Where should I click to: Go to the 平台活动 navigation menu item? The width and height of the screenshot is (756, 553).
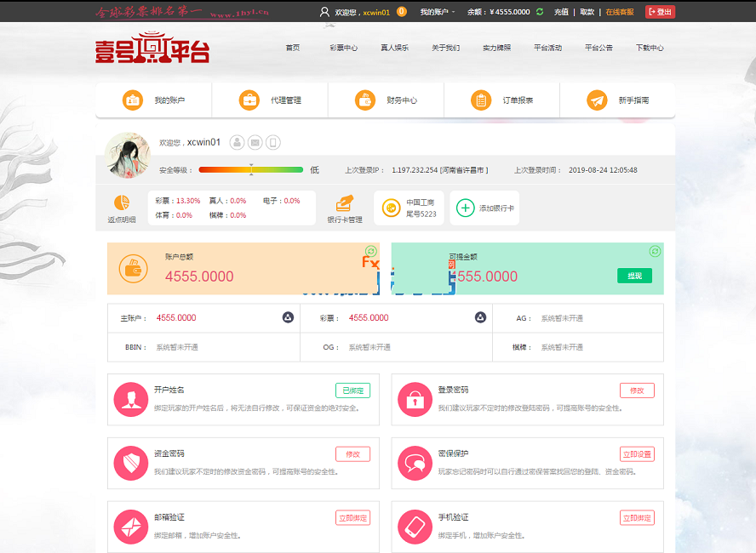pyautogui.click(x=547, y=48)
